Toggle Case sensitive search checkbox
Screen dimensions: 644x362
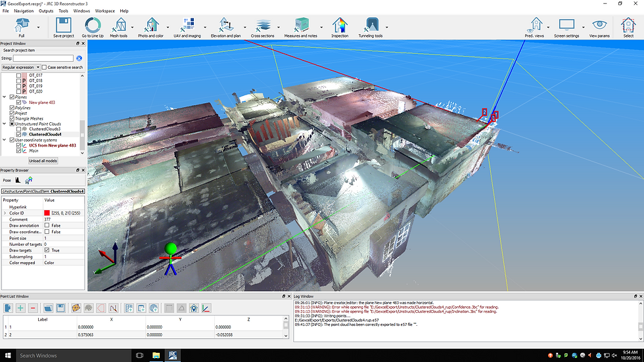[x=45, y=67]
